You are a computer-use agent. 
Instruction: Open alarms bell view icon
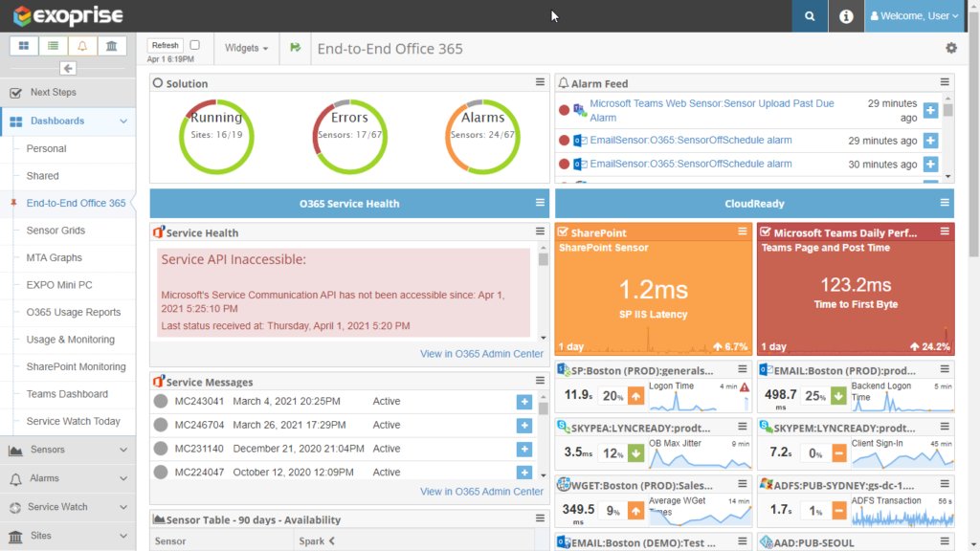click(x=82, y=46)
